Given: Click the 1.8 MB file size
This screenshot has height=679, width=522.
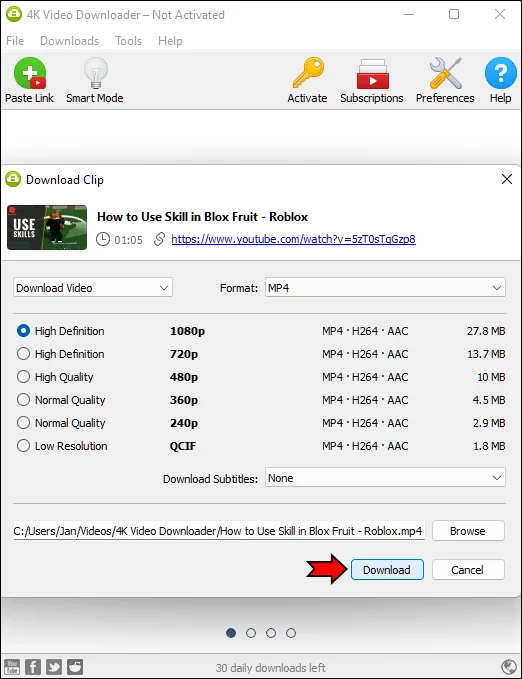Looking at the screenshot, I should point(489,446).
